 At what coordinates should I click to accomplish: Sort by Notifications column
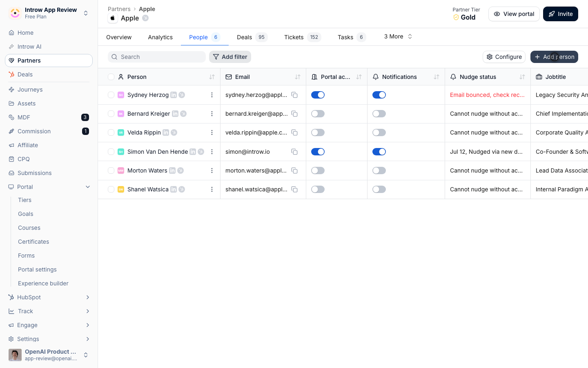pyautogui.click(x=437, y=77)
